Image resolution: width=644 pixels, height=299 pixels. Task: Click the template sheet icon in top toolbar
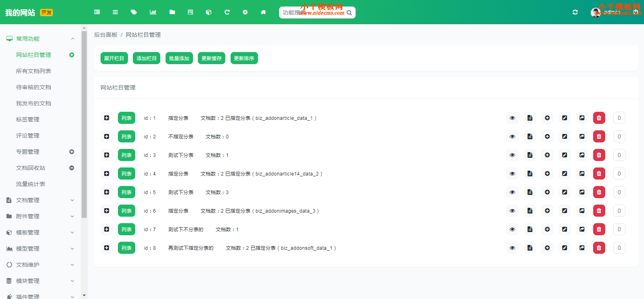190,12
